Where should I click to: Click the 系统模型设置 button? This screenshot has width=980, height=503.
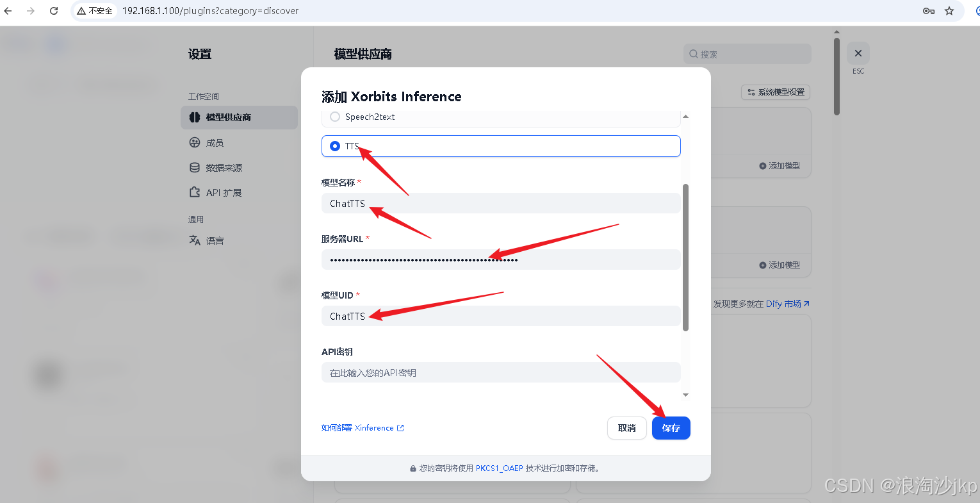tap(776, 92)
